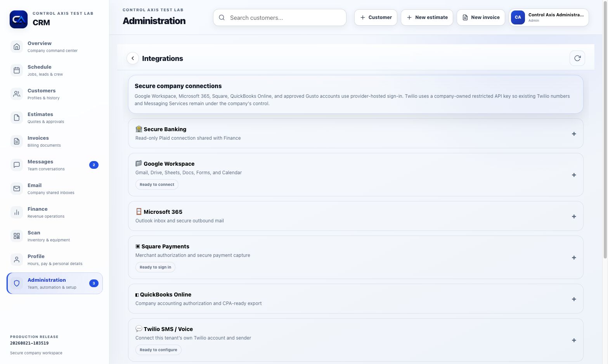This screenshot has height=364, width=608.
Task: Click the Microsoft 365 icon
Action: pyautogui.click(x=139, y=211)
